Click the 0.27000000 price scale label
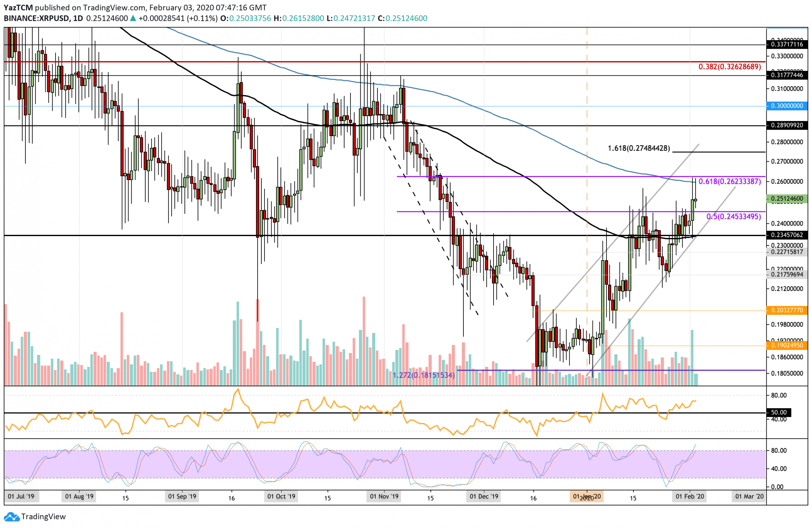This screenshot has height=528, width=812. (787, 162)
